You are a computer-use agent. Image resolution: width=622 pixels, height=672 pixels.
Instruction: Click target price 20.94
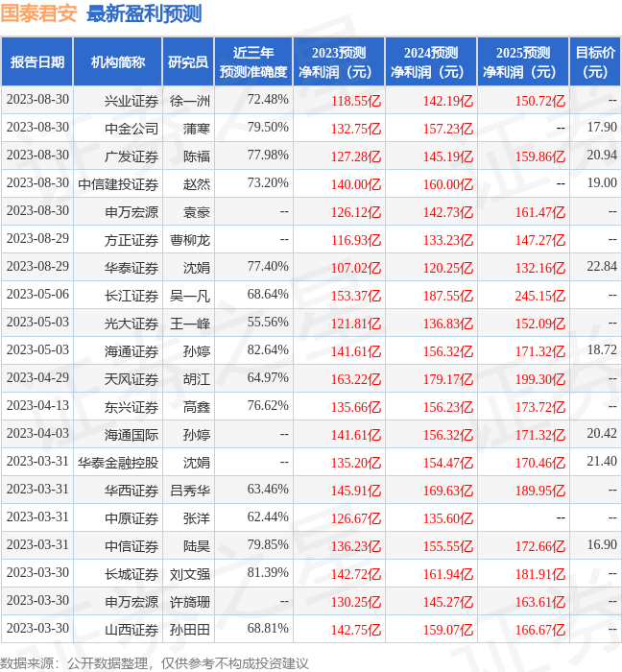(x=602, y=156)
